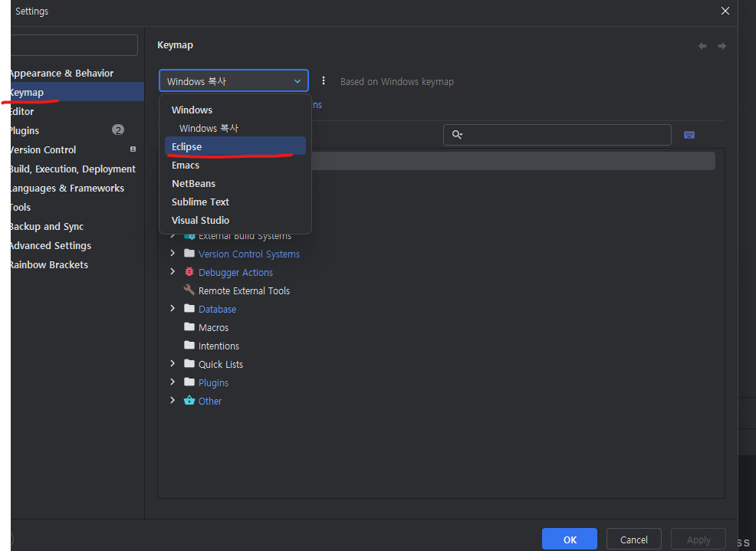Close the Settings dialog with X
Screen dimensions: 756x551
pyautogui.click(x=725, y=11)
